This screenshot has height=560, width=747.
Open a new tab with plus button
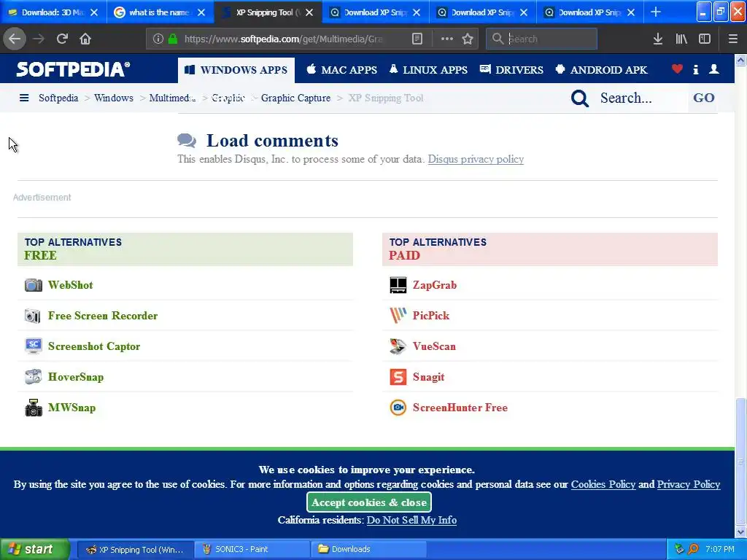pos(656,12)
